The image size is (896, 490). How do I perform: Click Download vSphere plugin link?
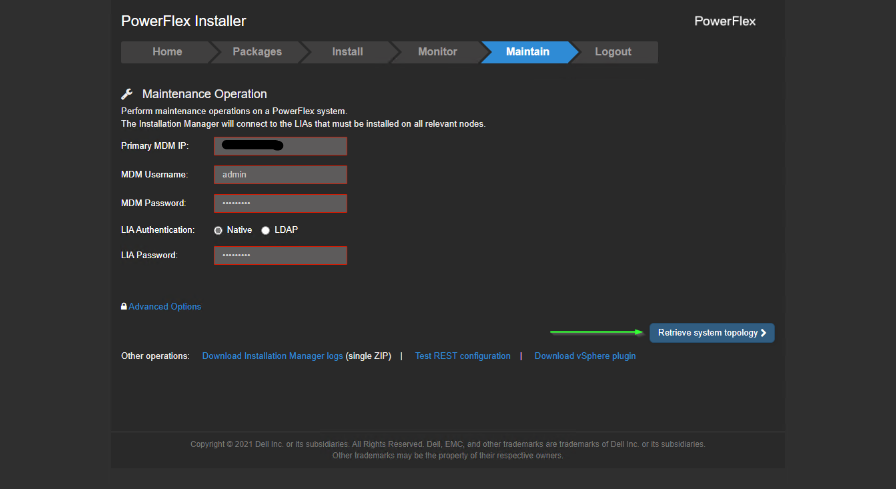[585, 356]
